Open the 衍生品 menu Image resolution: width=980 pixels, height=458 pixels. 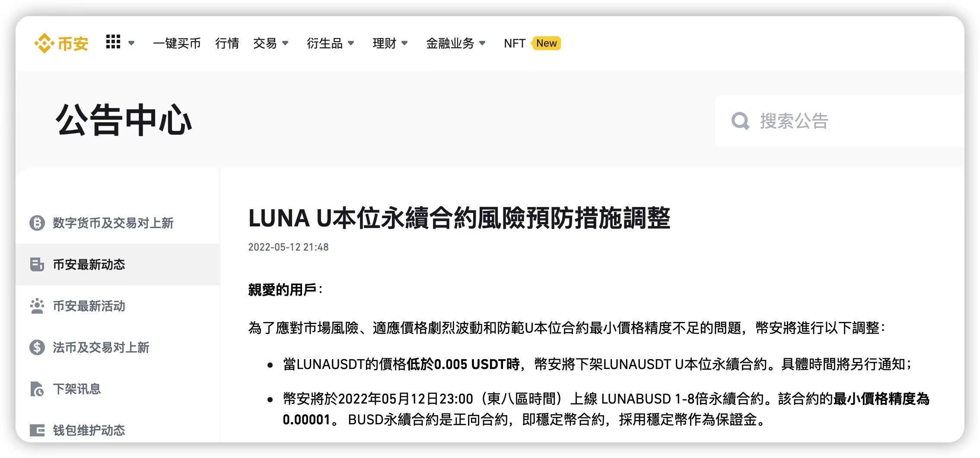[x=325, y=43]
